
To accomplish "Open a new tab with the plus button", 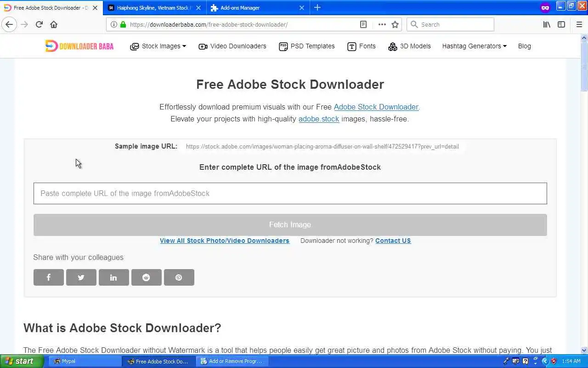I will pos(317,7).
